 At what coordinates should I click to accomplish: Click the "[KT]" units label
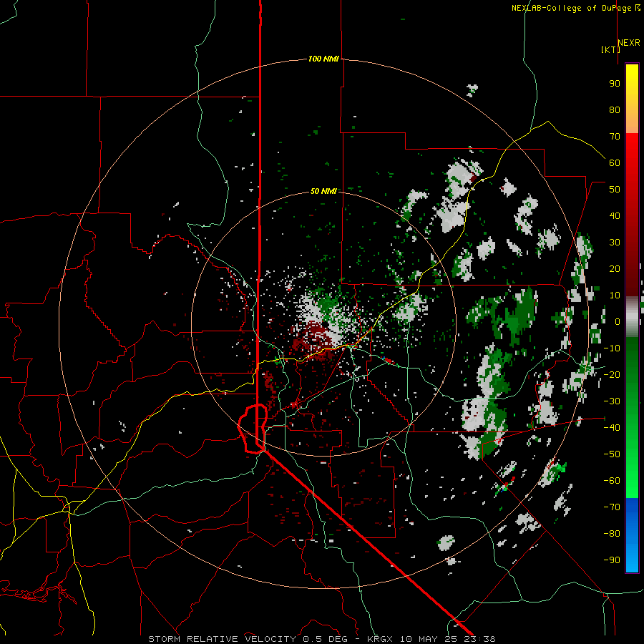tap(610, 49)
